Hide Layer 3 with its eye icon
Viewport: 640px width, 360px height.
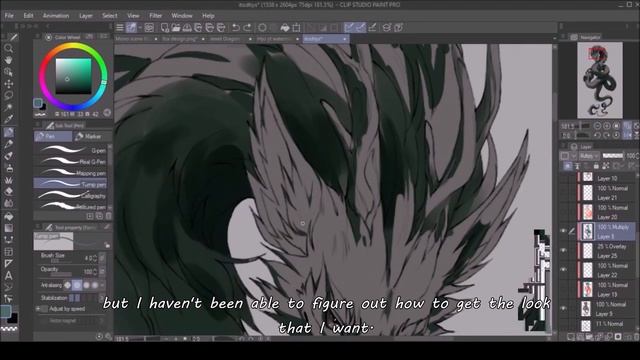(563, 231)
